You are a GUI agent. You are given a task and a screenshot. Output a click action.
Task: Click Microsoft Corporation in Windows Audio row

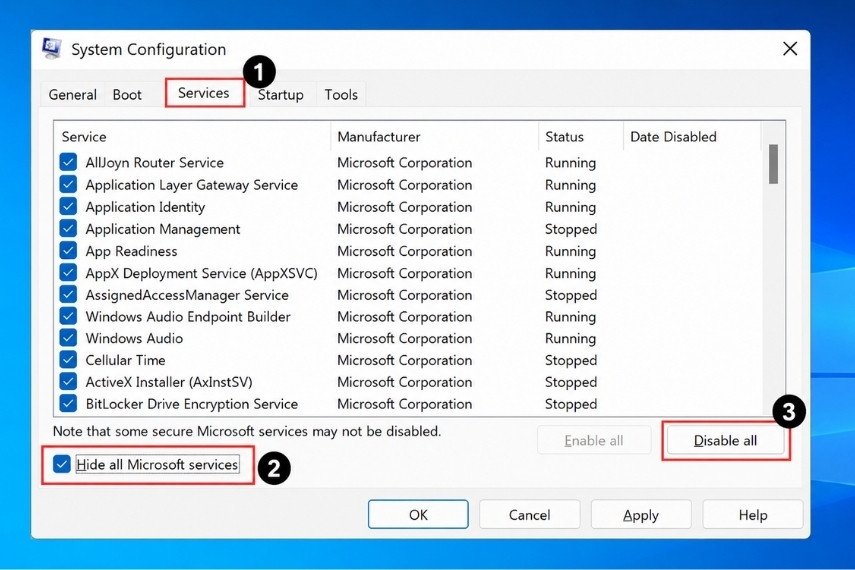coord(405,338)
